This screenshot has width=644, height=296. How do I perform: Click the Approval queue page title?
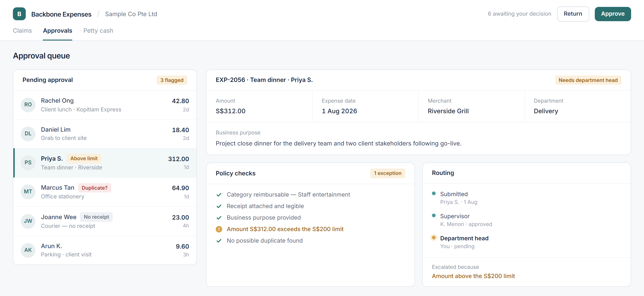pos(41,55)
